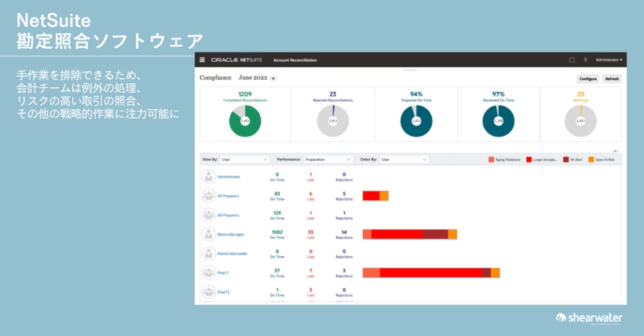Screen dimensions: 644x336
Task: Click 53 Late for Blanca Barragan
Action: [311, 235]
